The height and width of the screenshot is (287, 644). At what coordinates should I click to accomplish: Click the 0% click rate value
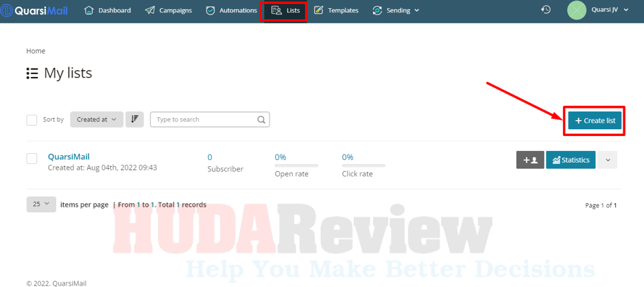click(348, 157)
